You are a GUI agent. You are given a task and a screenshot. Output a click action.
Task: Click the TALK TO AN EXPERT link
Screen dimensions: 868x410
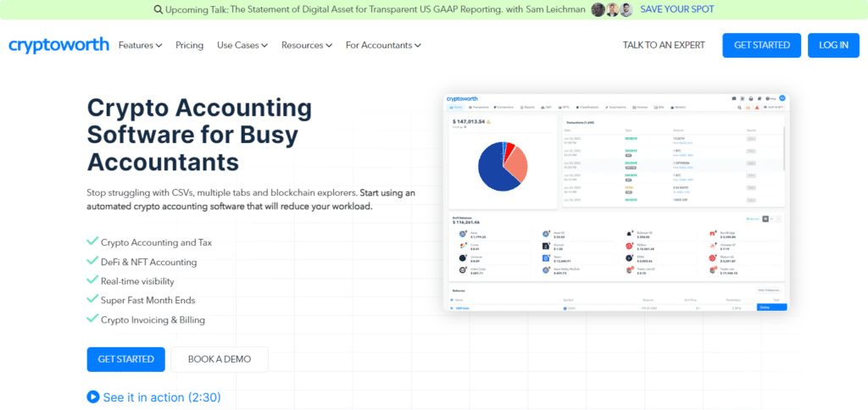664,45
